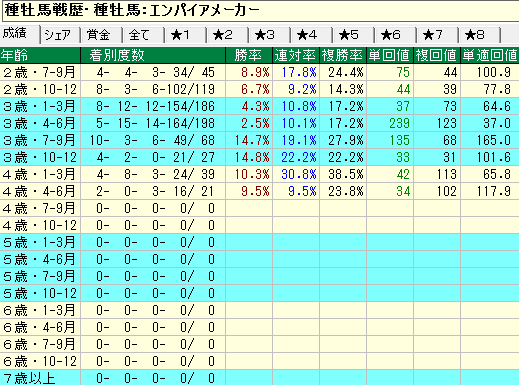This screenshot has width=519, height=385.
Task: Switch to the シェア tab
Action: pyautogui.click(x=60, y=35)
